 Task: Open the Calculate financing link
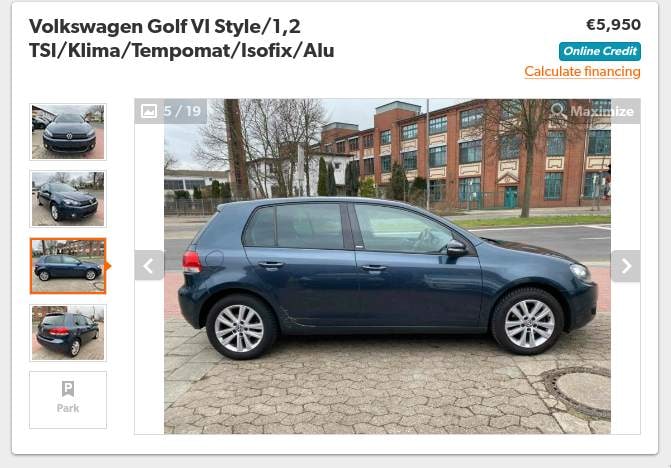click(582, 71)
